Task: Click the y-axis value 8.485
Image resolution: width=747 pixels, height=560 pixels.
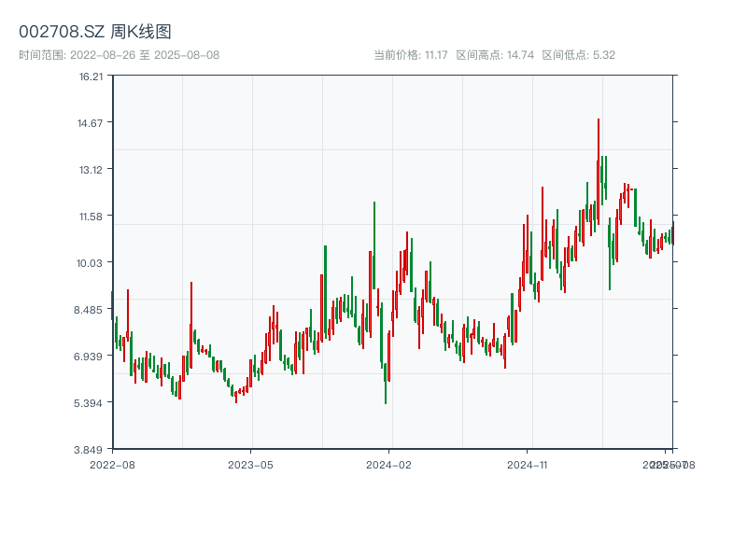Action: 88,310
